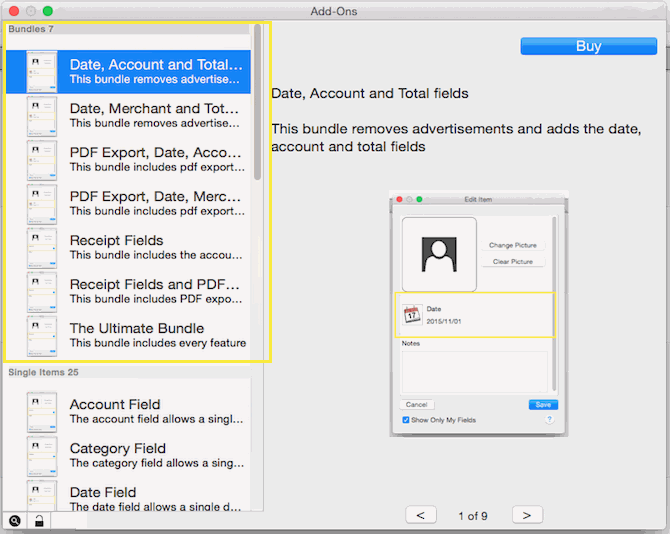Click the calendar Date icon in preview

411,315
